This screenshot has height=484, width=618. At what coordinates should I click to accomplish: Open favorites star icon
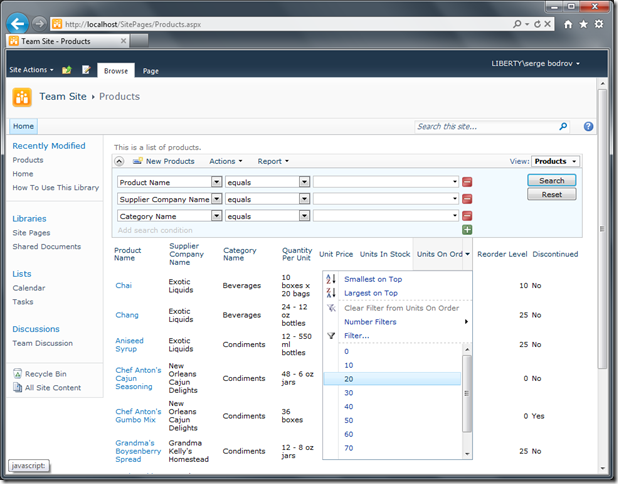(583, 24)
